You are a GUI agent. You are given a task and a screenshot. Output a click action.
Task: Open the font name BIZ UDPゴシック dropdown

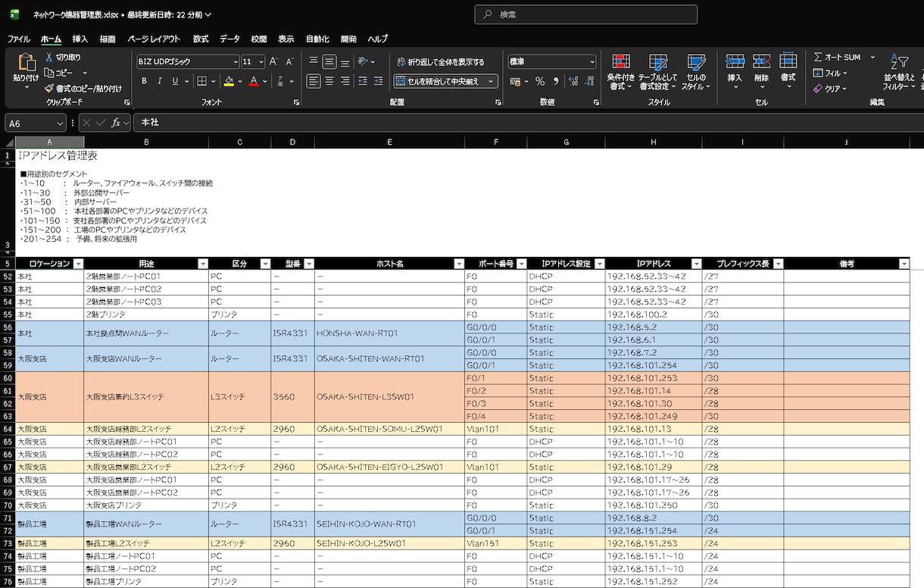point(235,62)
